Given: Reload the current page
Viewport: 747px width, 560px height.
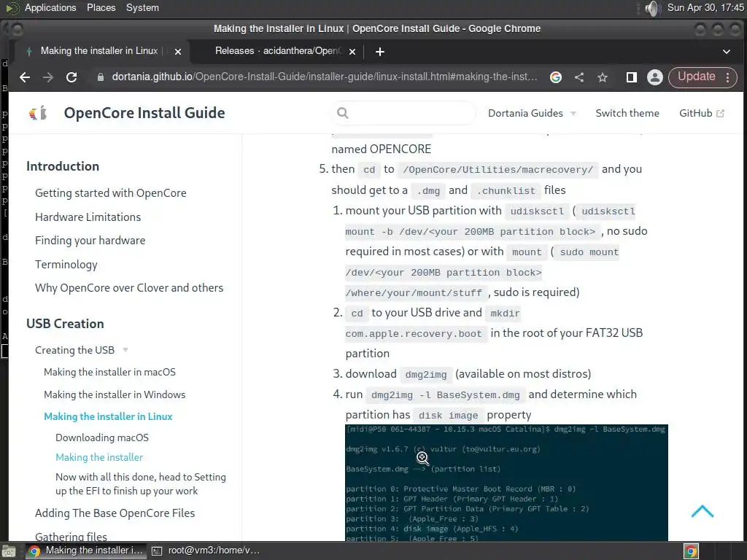Looking at the screenshot, I should pos(71,77).
